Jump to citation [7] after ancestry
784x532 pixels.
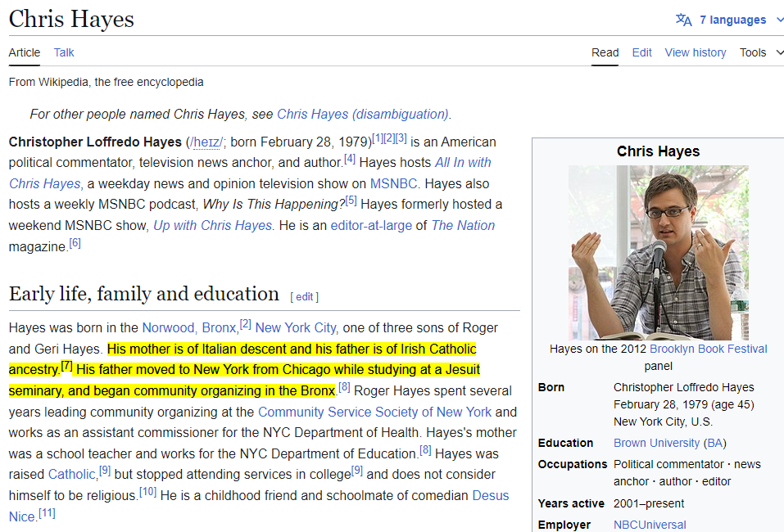click(x=66, y=366)
